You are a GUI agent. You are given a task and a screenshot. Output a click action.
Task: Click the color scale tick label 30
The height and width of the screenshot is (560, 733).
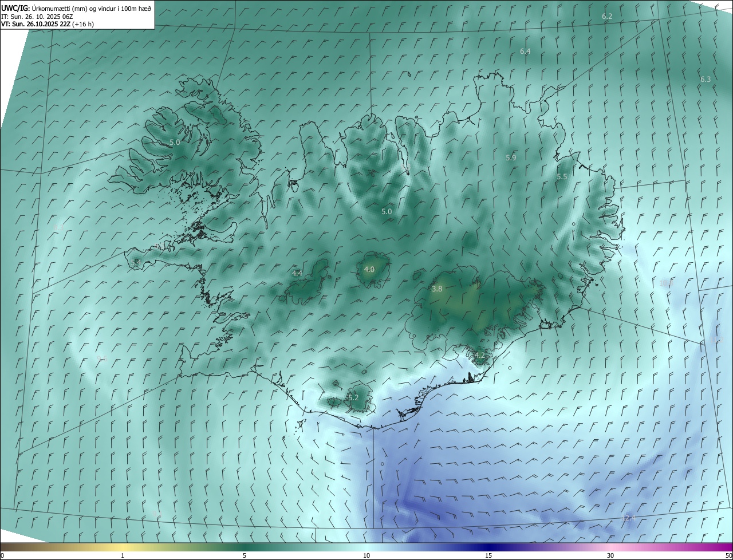pos(610,555)
